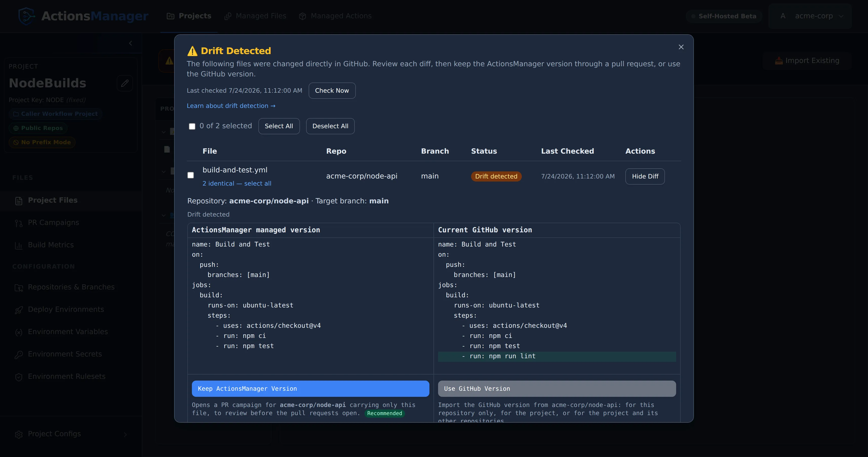Click the 'acme-corp/node-api' repo cell
This screenshot has height=457, width=868.
pyautogui.click(x=362, y=176)
